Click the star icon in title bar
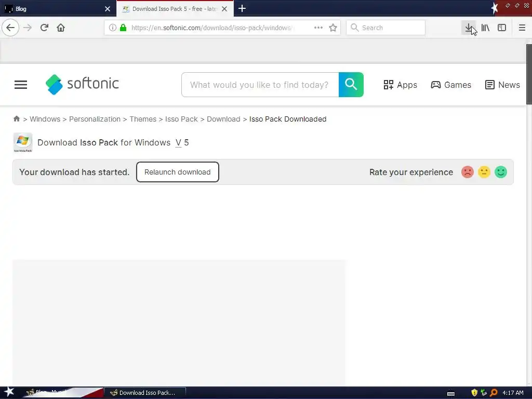The image size is (532, 399). (x=494, y=8)
